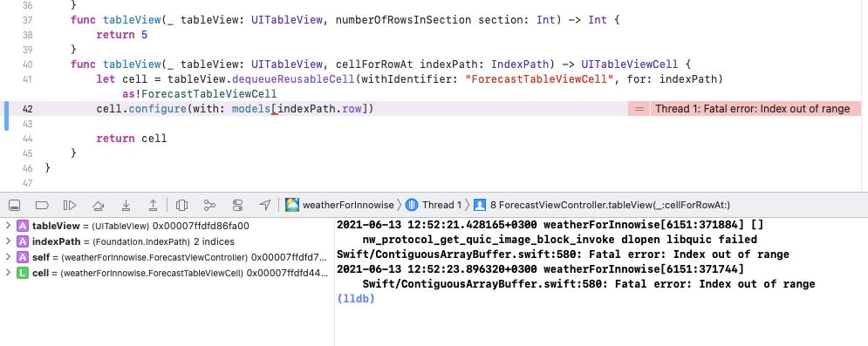Step out of the function

[153, 205]
